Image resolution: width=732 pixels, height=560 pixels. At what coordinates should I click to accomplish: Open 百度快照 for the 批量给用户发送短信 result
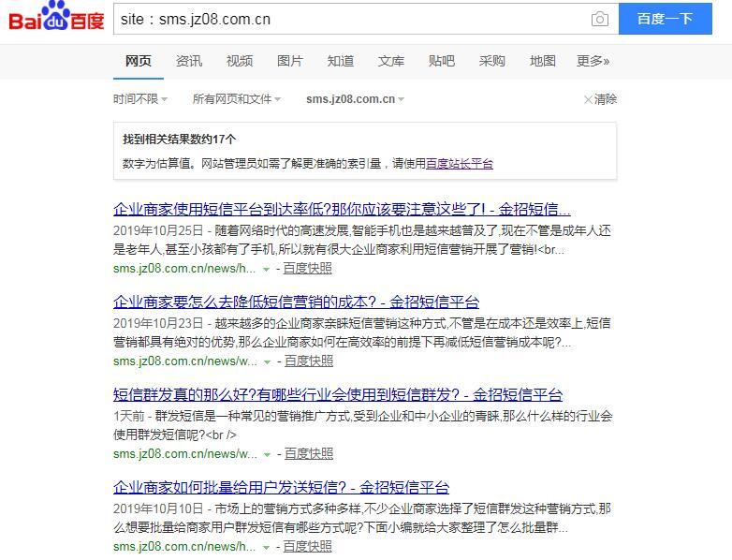[x=307, y=547]
